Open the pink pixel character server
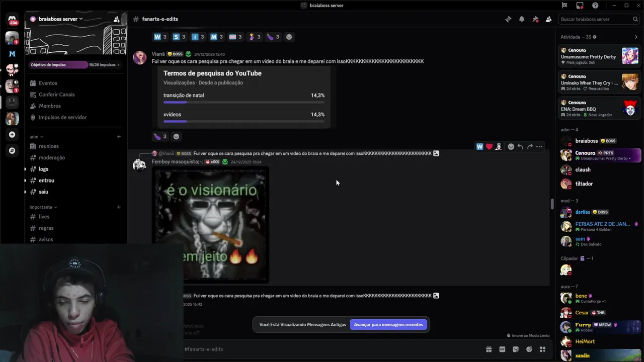Viewport: 644px width, 362px height. pyautogui.click(x=12, y=69)
